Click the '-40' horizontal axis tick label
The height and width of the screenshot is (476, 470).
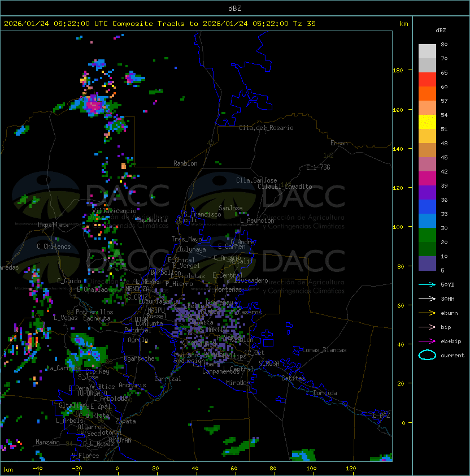(38, 469)
